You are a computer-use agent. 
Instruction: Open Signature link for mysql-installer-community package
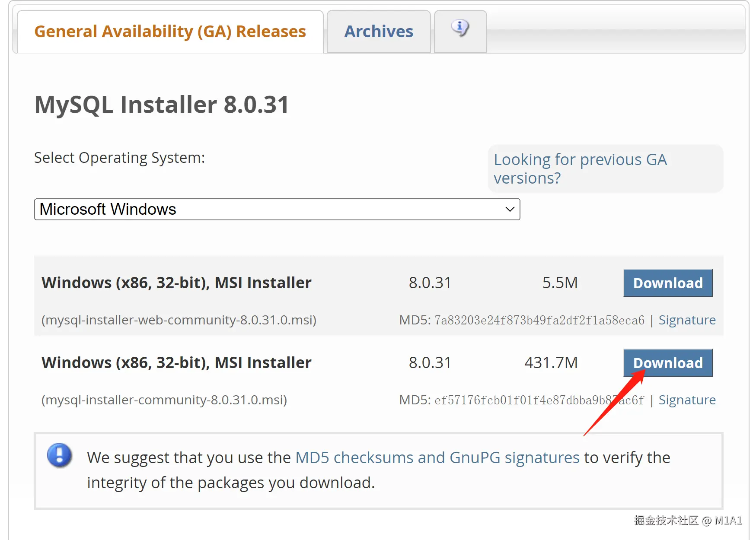[686, 400]
